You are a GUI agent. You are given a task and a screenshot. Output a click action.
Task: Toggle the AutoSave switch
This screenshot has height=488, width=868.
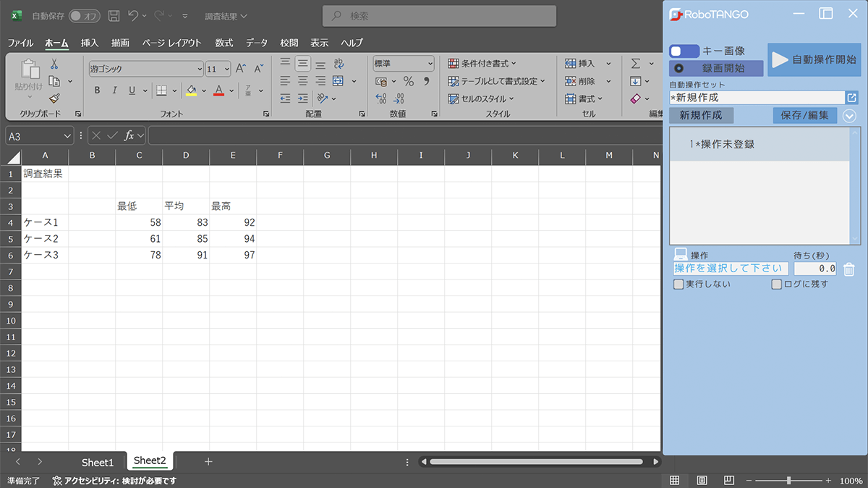coord(85,16)
